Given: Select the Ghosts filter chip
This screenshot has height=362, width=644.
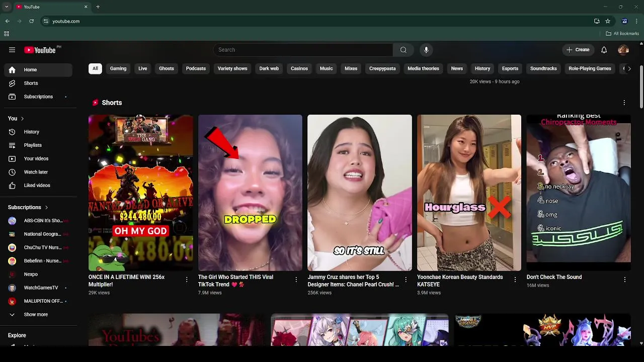Looking at the screenshot, I should point(167,68).
